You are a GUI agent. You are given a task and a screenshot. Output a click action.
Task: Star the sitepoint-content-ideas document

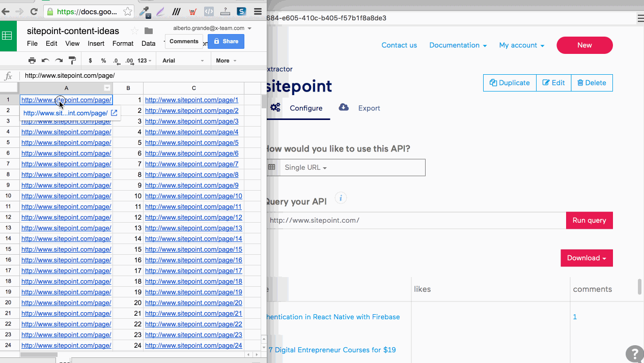click(x=134, y=31)
